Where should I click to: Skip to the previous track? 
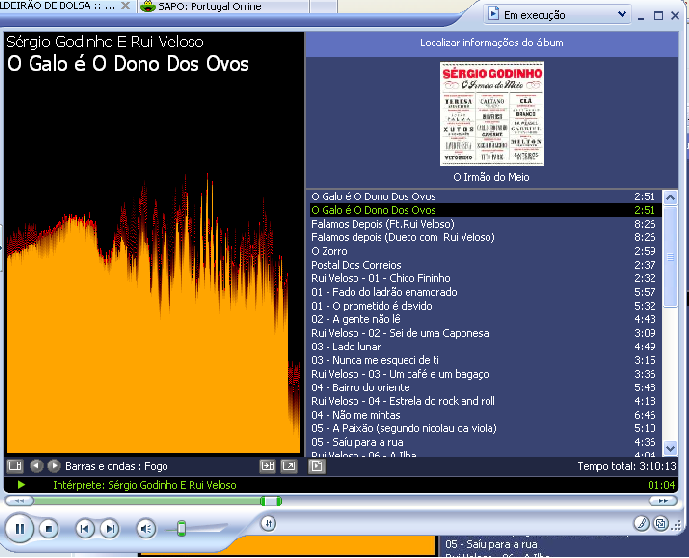pos(85,528)
